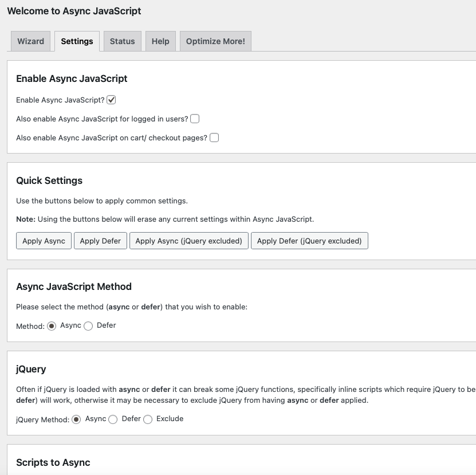Screen dimensions: 476x475
Task: Click the Quick Settings section heading
Action: (49, 180)
